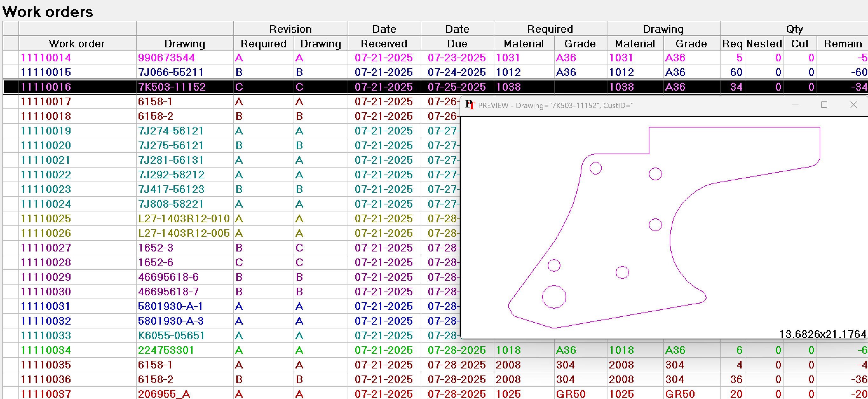Click the Required Material column header
868x399 pixels.
pyautogui.click(x=524, y=44)
